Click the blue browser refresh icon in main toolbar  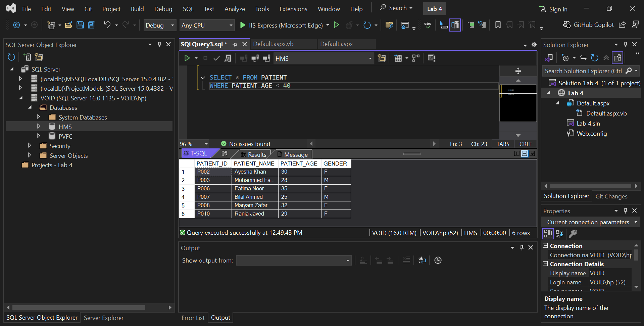click(367, 25)
